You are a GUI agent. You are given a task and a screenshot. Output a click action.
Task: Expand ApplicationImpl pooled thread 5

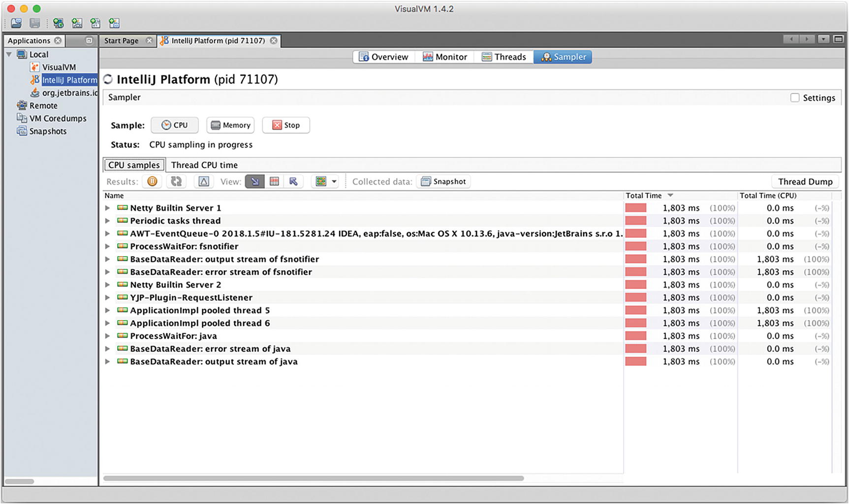coord(107,310)
